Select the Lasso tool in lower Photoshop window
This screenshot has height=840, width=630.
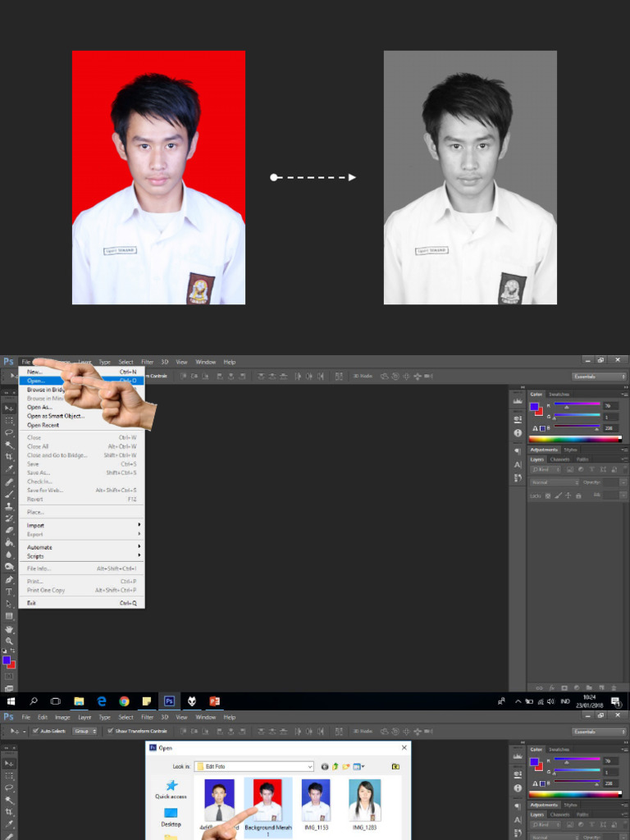[9, 787]
